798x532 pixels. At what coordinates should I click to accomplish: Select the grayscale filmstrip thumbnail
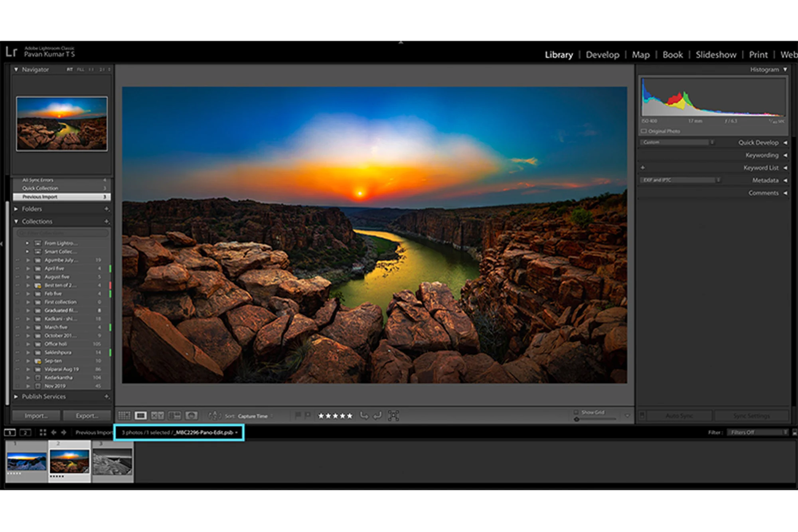(x=113, y=462)
